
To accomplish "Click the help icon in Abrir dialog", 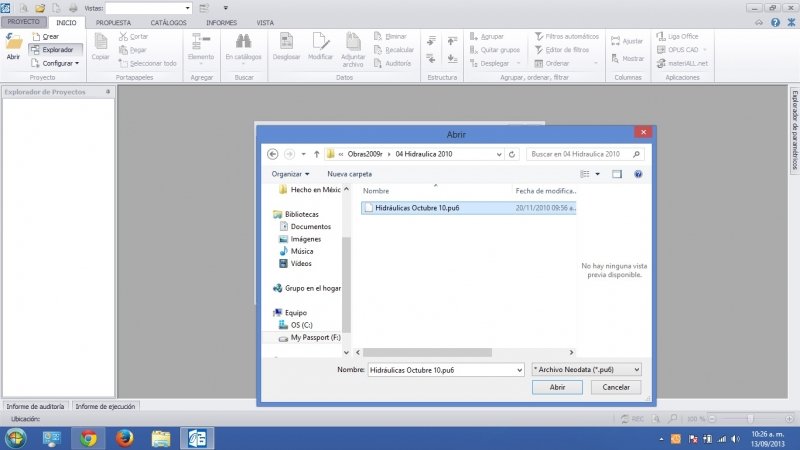I will [x=638, y=174].
